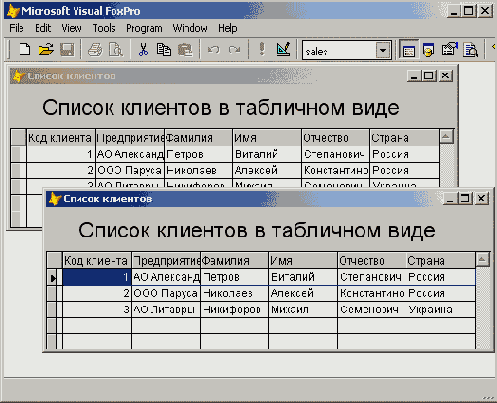
Task: Select the highlighted cell 1 in front grid
Action: (97, 277)
